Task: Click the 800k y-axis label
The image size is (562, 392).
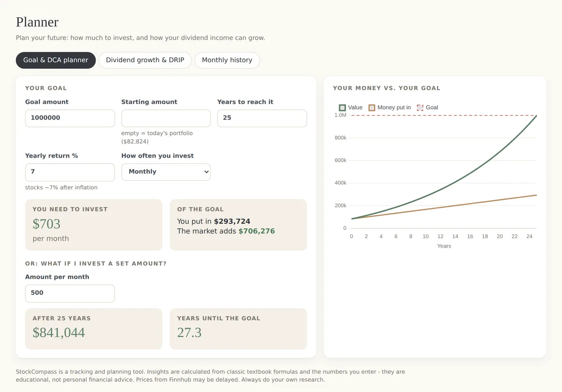Action: (340, 138)
